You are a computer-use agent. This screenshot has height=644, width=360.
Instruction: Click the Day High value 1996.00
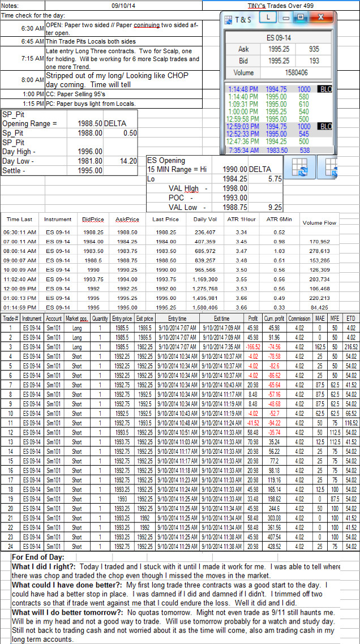(x=89, y=152)
